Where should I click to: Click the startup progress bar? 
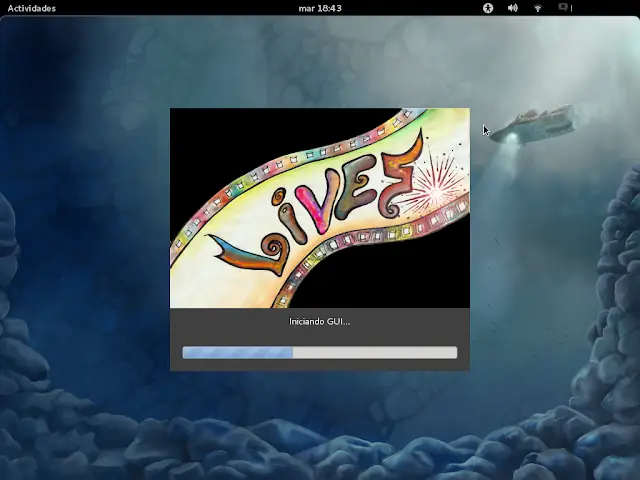tap(320, 352)
